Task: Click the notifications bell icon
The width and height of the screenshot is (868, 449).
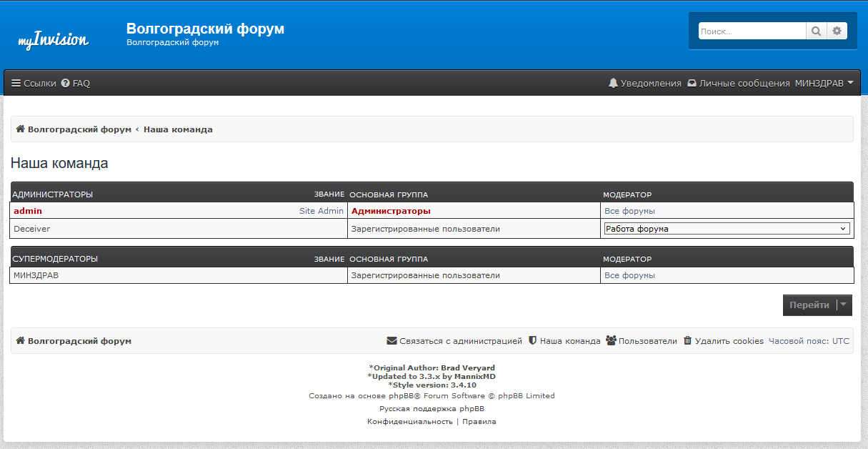Action: coord(613,83)
